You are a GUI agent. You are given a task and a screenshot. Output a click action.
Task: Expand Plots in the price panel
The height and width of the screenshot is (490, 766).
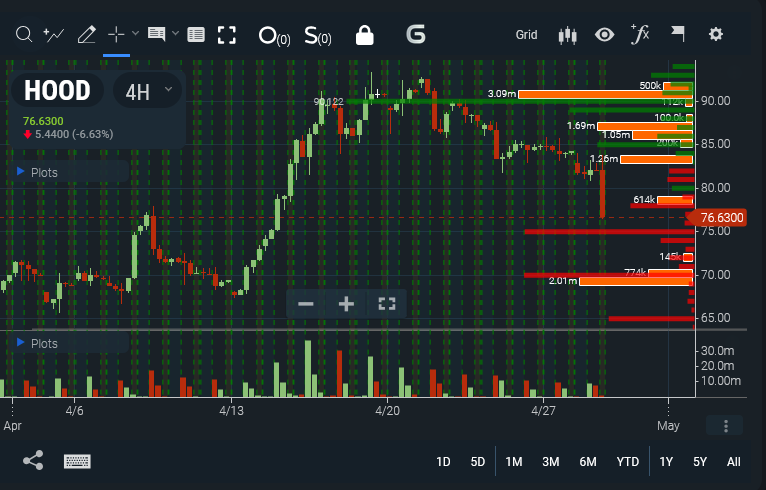pyautogui.click(x=38, y=172)
